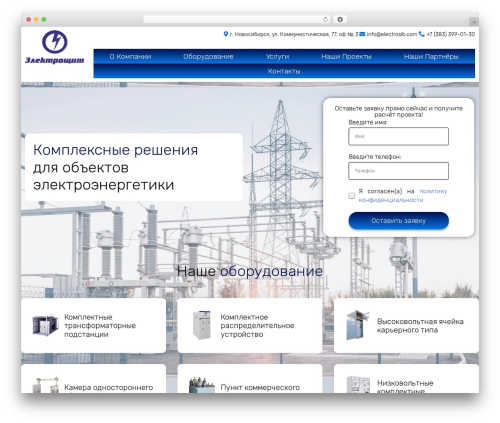Open Услуги menu item
The image size is (500, 423).
[x=277, y=57]
